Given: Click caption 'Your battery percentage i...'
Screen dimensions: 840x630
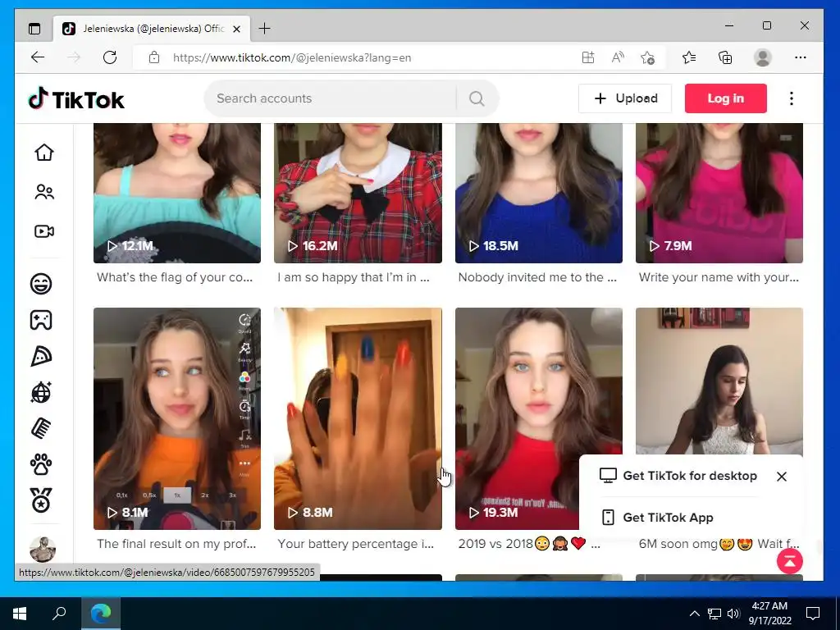Looking at the screenshot, I should coord(356,544).
